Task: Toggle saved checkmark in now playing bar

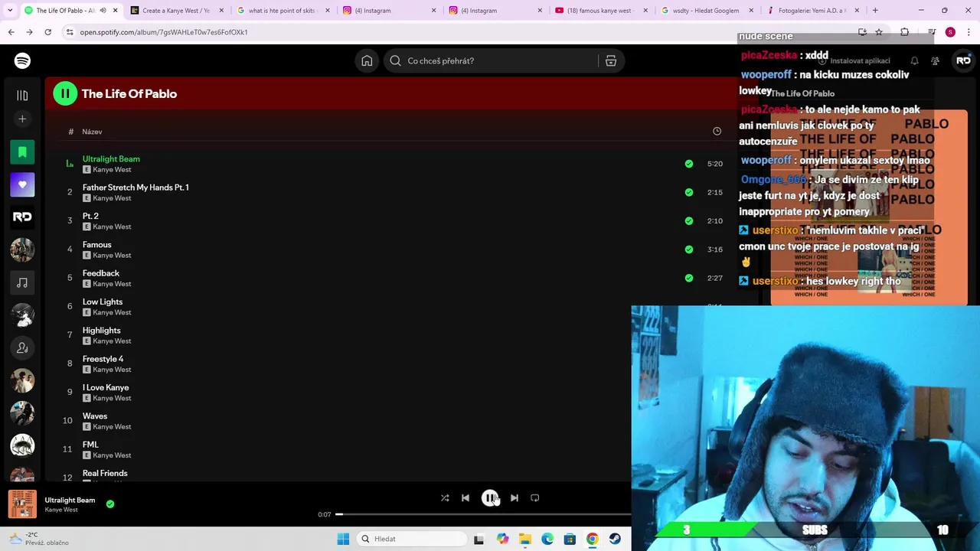Action: coord(110,504)
